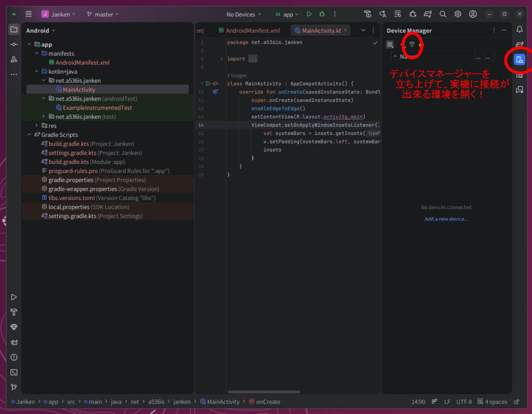Click the editor horizontal scrollbar
Viewport: 532px width, 414px height.
pos(263,392)
